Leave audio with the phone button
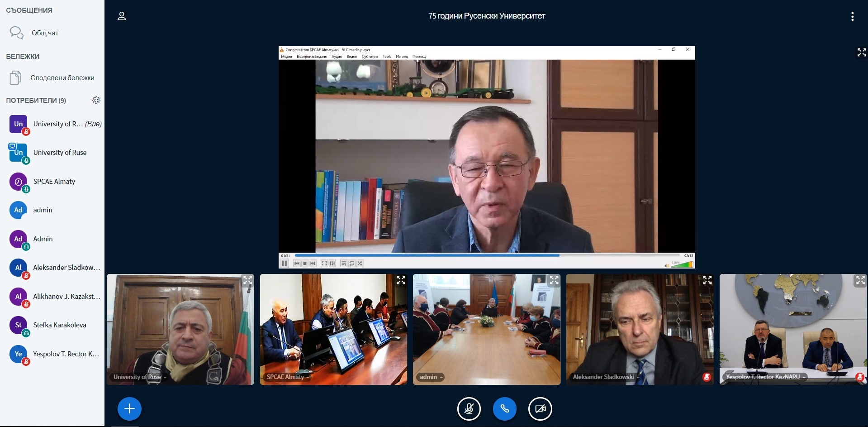The height and width of the screenshot is (427, 868). coord(504,409)
